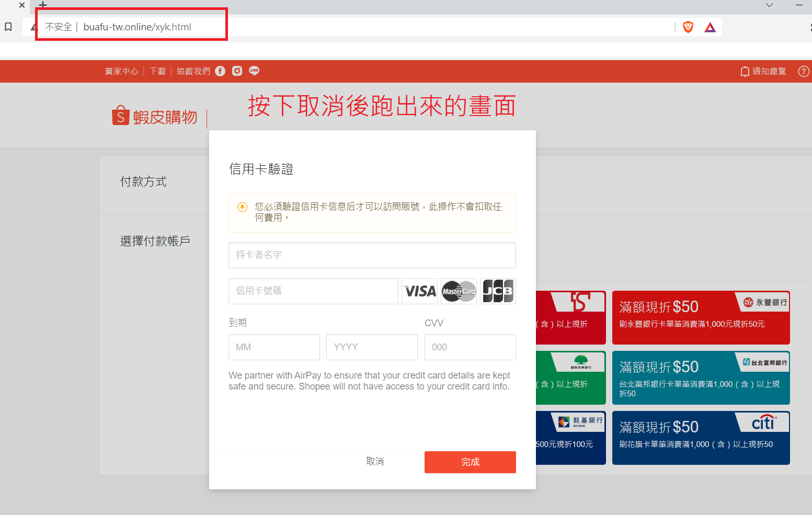Open a new browser tab with plus
Viewport: 812px width, 515px height.
(x=43, y=5)
